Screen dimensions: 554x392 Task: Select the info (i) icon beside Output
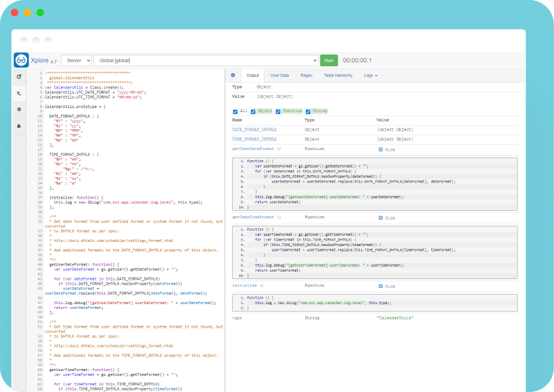(233, 76)
